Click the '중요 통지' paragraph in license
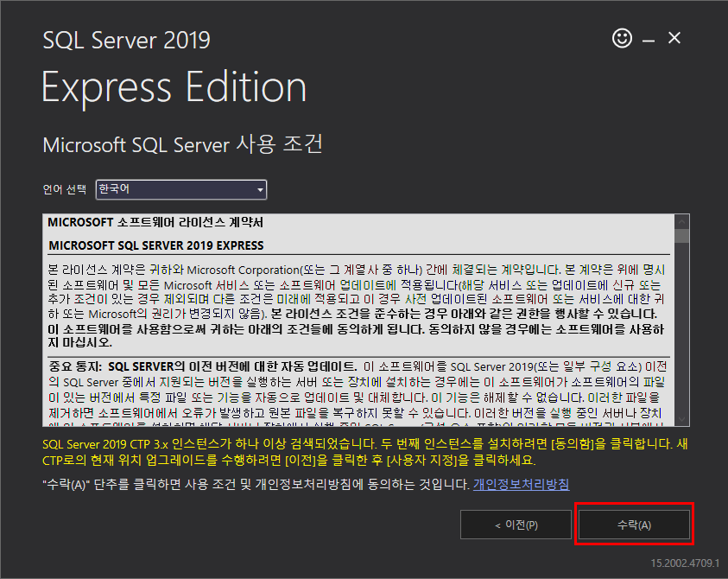728x579 pixels. [358, 395]
